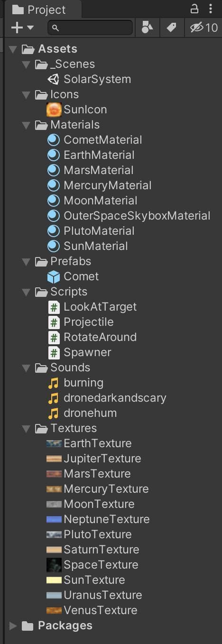Select the SolarSystem scene Unity icon
Viewport: 222px width, 644px height.
pyautogui.click(x=54, y=79)
